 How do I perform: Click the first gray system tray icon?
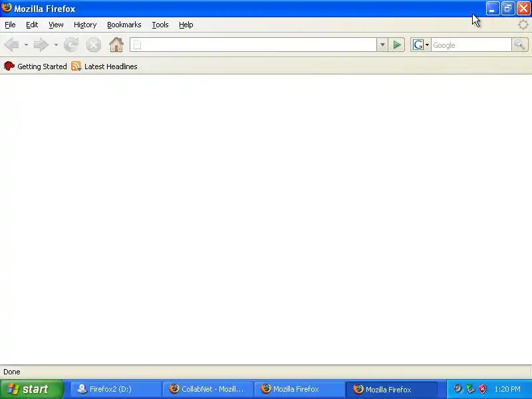click(x=458, y=389)
